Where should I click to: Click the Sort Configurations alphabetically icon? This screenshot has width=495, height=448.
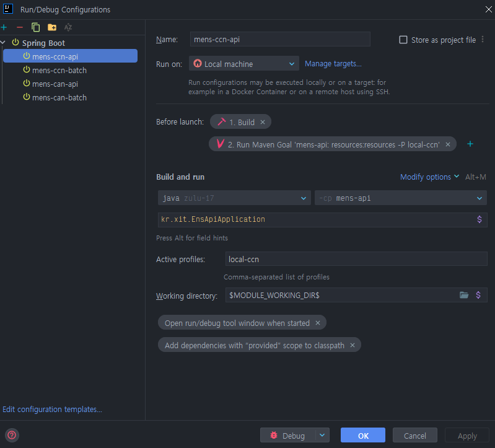click(x=68, y=27)
